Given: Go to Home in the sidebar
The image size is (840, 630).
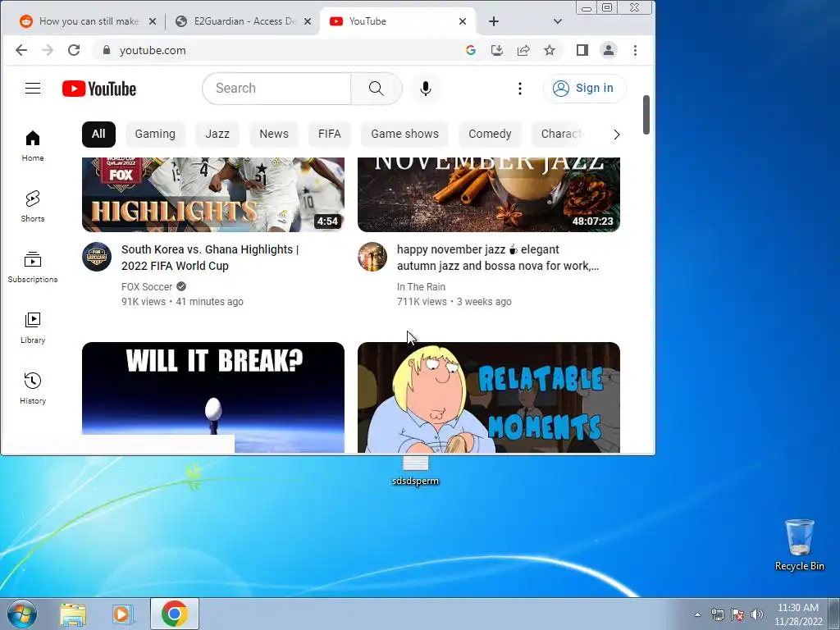Looking at the screenshot, I should (33, 146).
